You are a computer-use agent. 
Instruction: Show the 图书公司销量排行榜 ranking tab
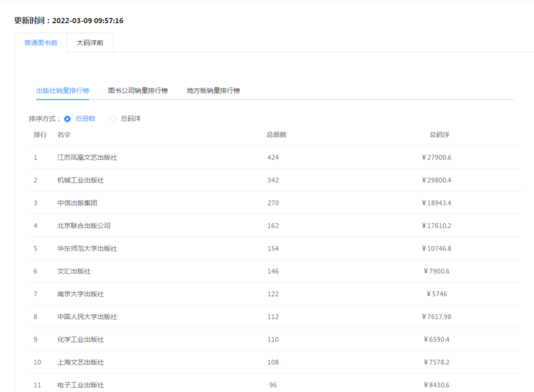[x=138, y=91]
